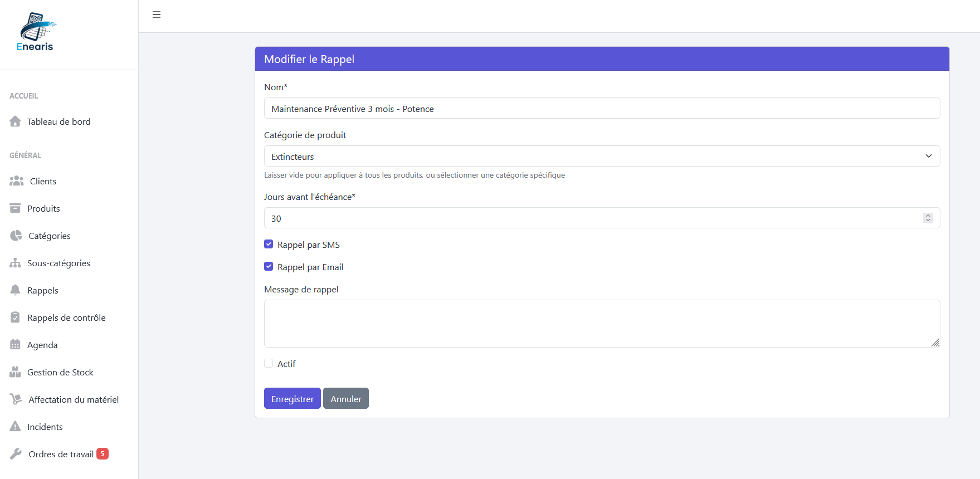Click the boxes icon beside Gestion de Stock
This screenshot has width=980, height=479.
[x=15, y=372]
